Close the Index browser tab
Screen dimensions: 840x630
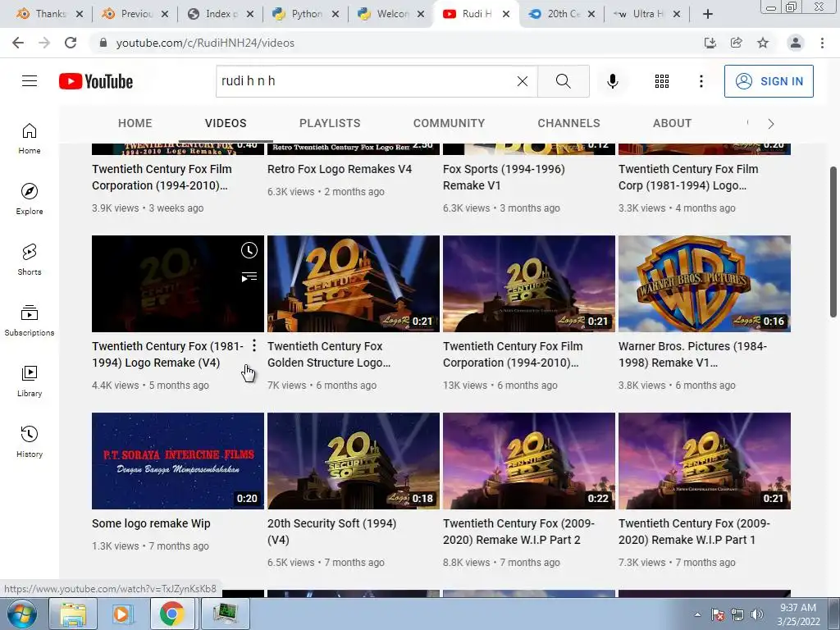250,14
